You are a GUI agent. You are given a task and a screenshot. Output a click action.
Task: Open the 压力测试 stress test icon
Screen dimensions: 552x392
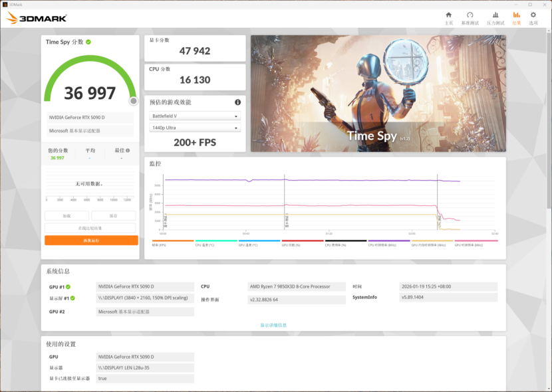pos(495,18)
